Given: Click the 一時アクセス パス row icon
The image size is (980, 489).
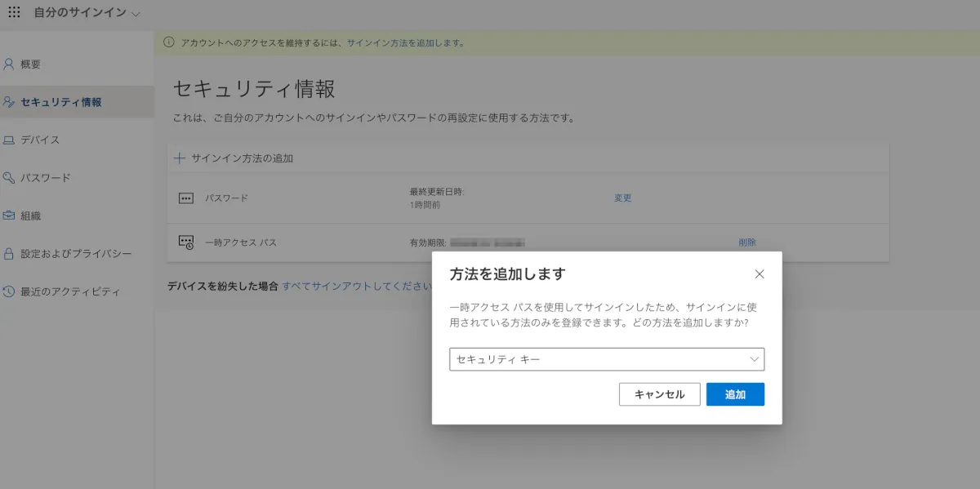Looking at the screenshot, I should [186, 242].
